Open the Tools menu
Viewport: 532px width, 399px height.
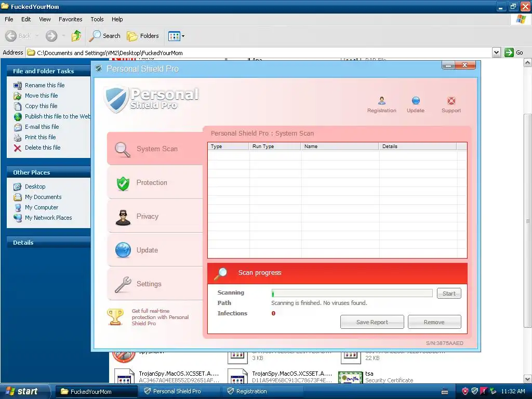click(97, 19)
